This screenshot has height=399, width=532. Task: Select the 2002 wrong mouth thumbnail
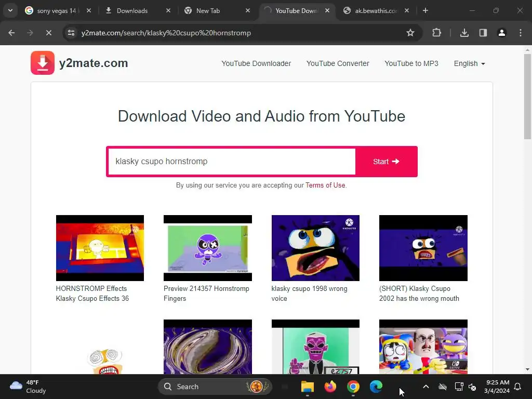pos(423,248)
